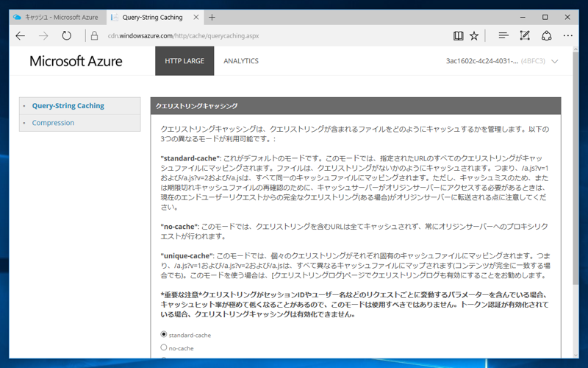The height and width of the screenshot is (368, 588).
Task: Close the Query-String Caching tab
Action: (x=196, y=17)
